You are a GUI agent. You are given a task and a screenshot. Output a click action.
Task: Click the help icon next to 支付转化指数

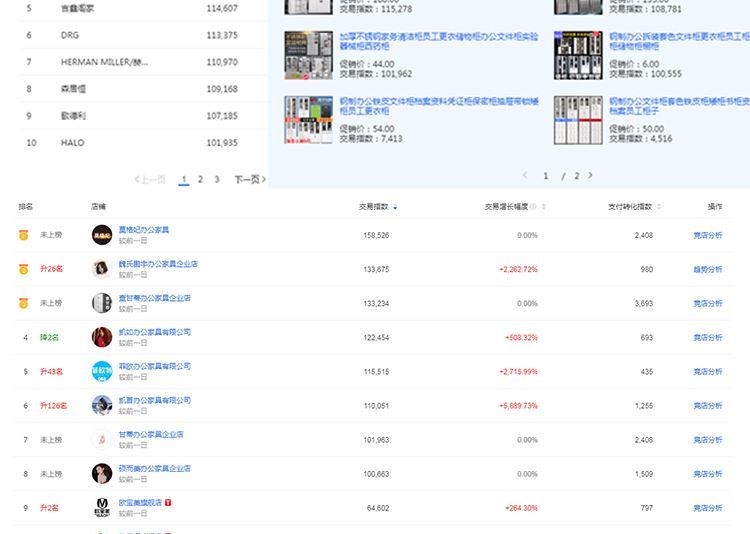coord(657,207)
